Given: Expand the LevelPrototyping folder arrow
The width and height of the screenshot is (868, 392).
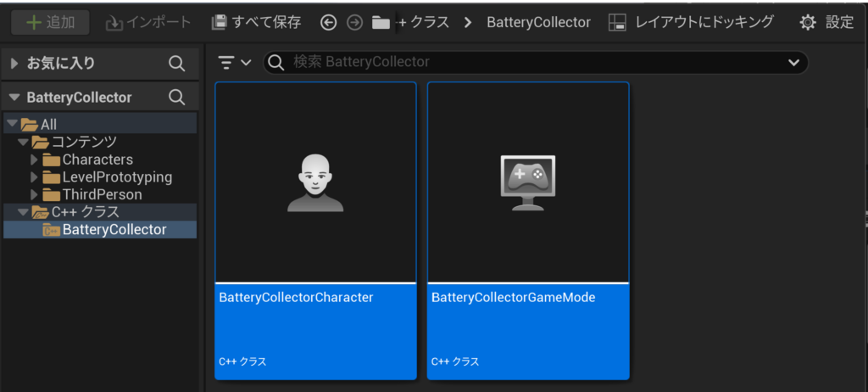Looking at the screenshot, I should click(34, 177).
